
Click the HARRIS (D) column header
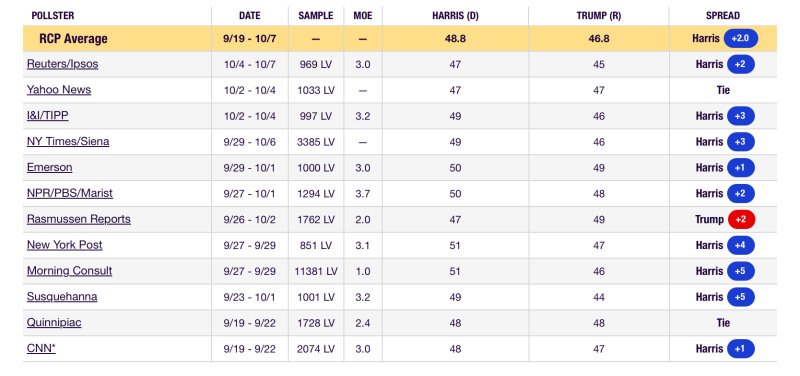[x=455, y=16]
